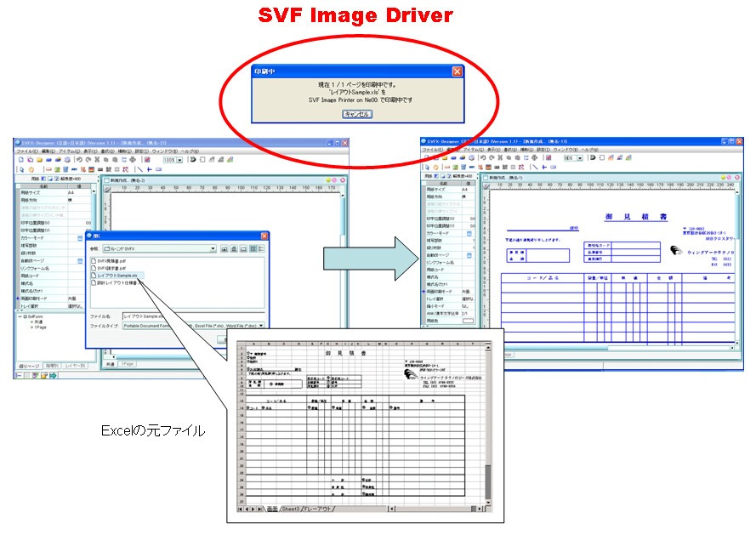Click the home folder icon in the Open dialog
756x535 pixels.
(234, 249)
